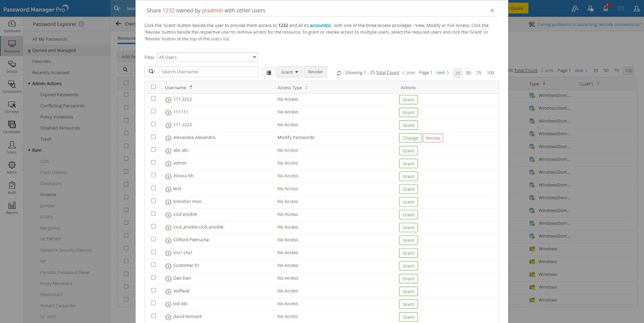Click the info icon next to Alexandra Alexandra
Screen dimensions: 644x323
[x=168, y=138]
